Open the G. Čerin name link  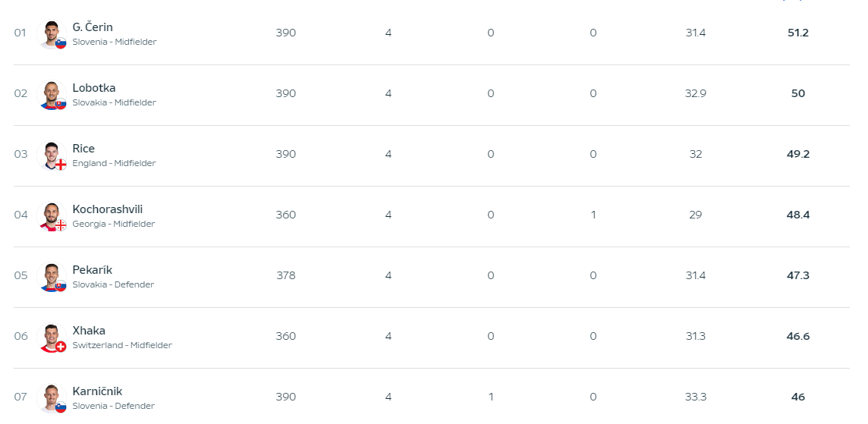pos(93,27)
